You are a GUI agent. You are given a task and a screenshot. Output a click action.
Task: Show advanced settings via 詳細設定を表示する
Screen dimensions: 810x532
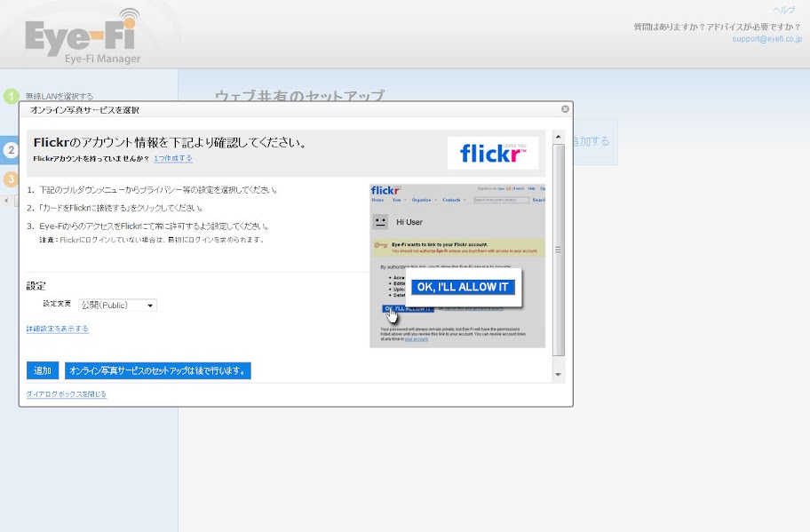pyautogui.click(x=58, y=329)
